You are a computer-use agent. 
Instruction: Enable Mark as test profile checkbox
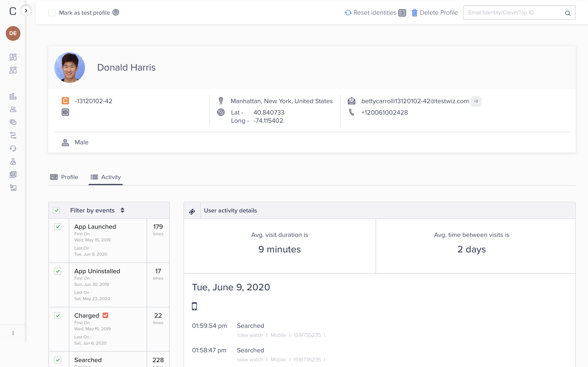coord(52,13)
